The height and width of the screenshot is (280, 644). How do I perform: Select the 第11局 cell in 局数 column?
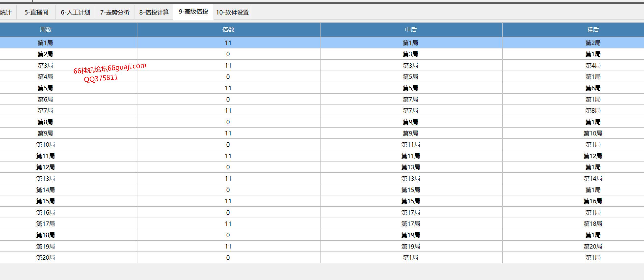[68, 156]
